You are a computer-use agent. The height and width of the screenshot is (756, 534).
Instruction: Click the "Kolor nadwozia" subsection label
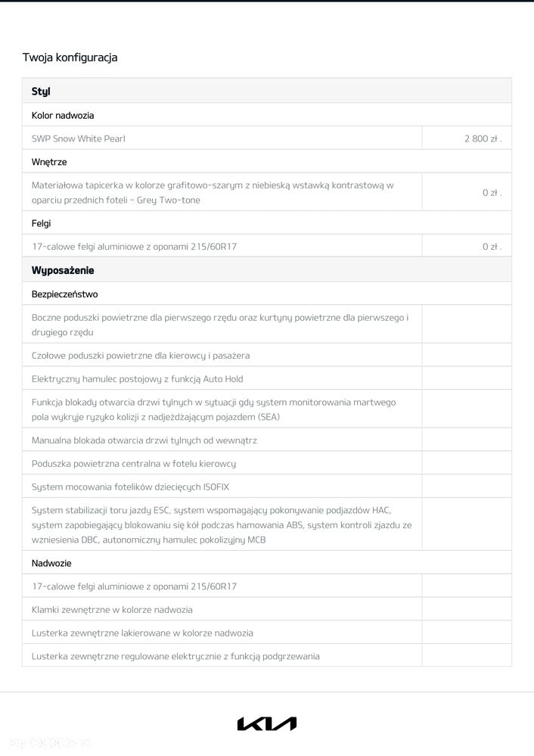tap(63, 116)
